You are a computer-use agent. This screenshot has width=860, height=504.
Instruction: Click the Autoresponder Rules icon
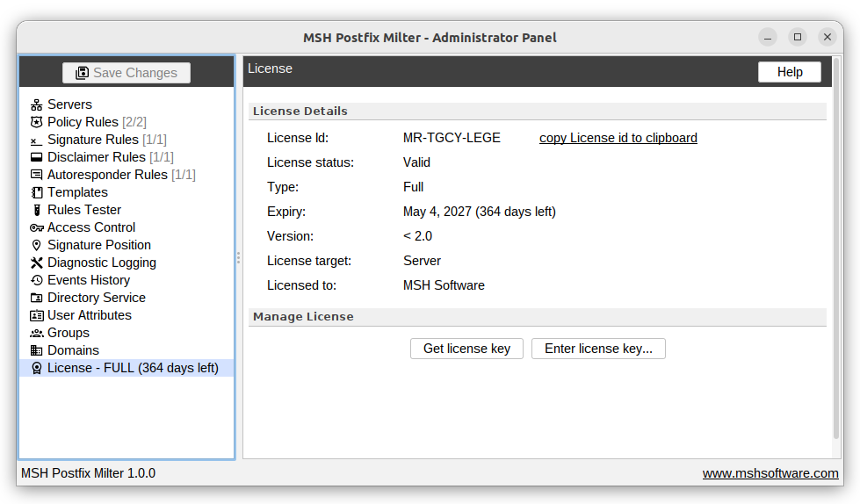pos(36,175)
